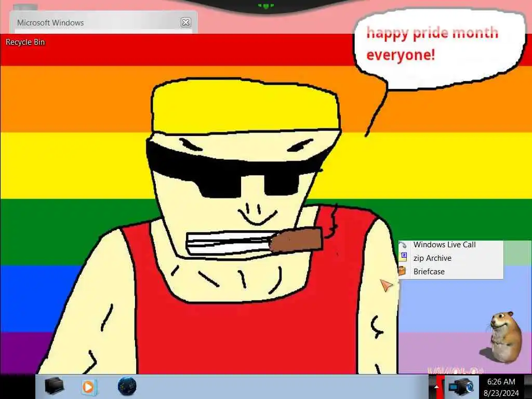Open the globe browser taskbar icon
Image resolution: width=532 pixels, height=399 pixels.
(x=127, y=386)
